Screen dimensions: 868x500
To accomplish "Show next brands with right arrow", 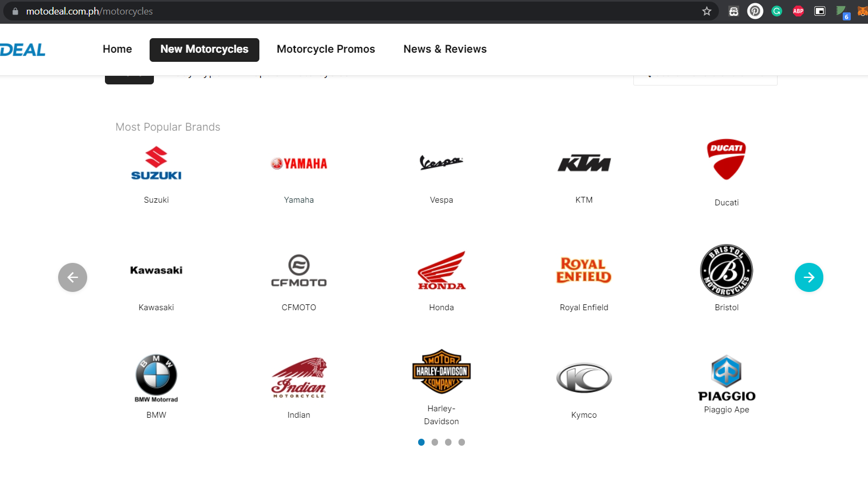I will [x=809, y=277].
